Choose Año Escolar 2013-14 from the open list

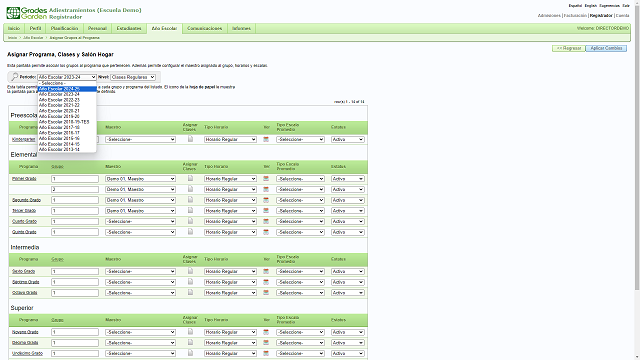pos(67,149)
